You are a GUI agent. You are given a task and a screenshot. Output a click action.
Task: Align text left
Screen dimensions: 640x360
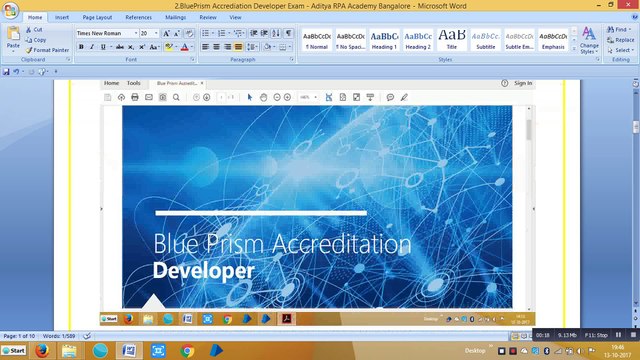(x=205, y=47)
